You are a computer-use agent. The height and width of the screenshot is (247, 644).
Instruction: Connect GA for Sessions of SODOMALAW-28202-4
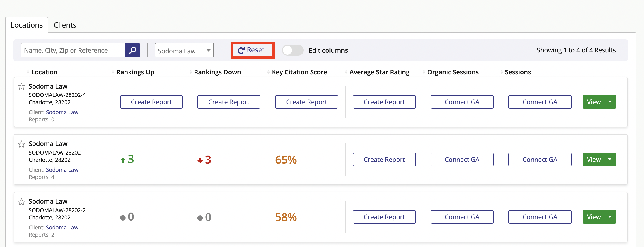tap(540, 102)
